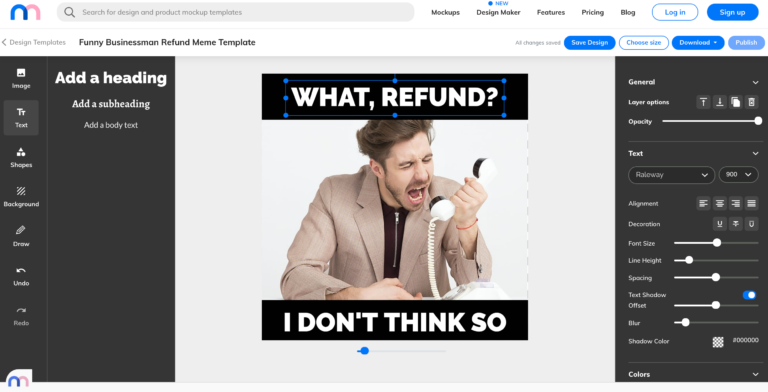Select the Text tool in sidebar
Image resolution: width=768 pixels, height=392 pixels.
pyautogui.click(x=21, y=118)
